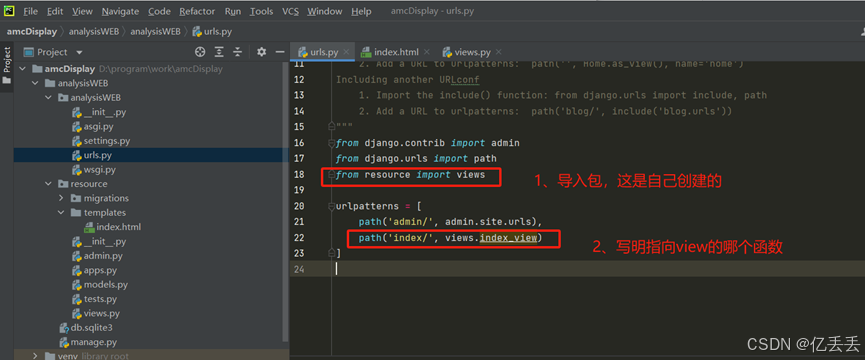Image resolution: width=865 pixels, height=360 pixels.
Task: Click first analysisWEB breadcrumb
Action: 93,31
